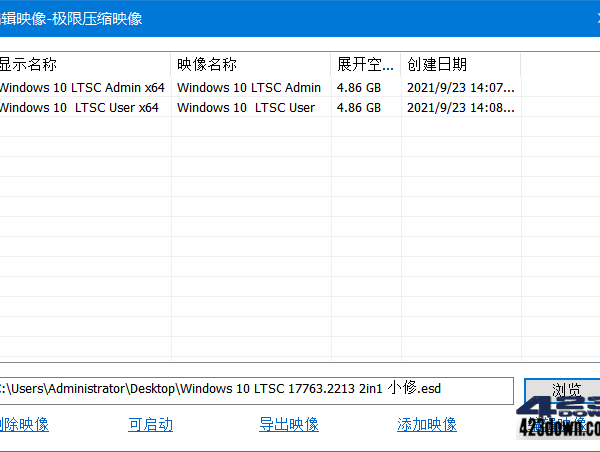The image size is (600, 452).
Task: Click the 删除映像 link
Action: 22,424
